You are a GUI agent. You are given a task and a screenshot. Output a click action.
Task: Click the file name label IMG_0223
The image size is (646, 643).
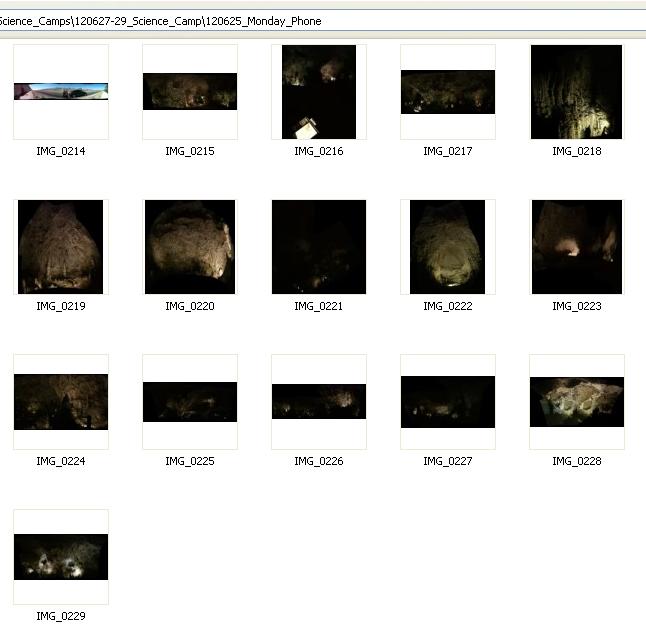[x=577, y=306]
